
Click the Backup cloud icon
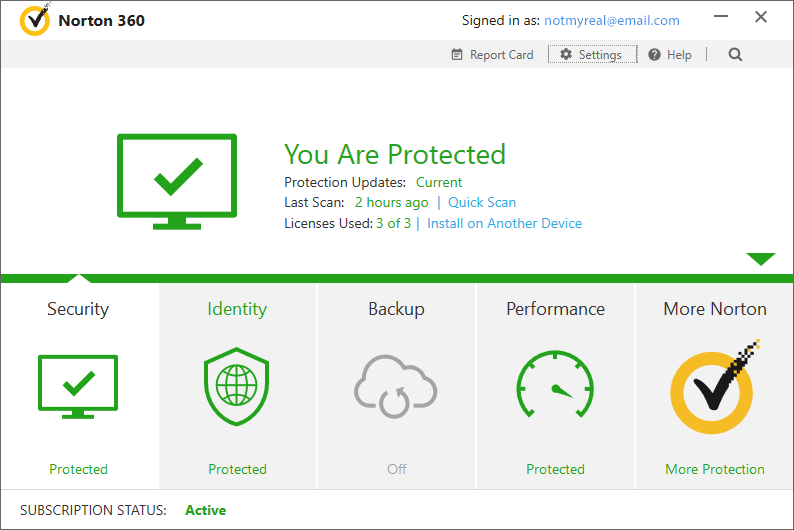point(395,386)
